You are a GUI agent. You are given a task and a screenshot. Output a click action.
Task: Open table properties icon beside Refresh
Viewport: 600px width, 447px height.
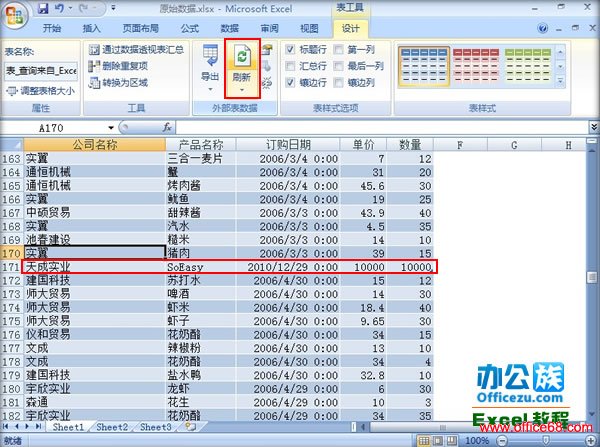click(267, 50)
